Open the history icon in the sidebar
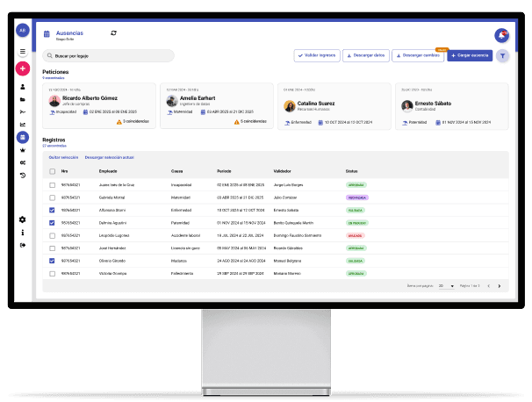Image resolution: width=532 pixels, height=402 pixels. 23,176
